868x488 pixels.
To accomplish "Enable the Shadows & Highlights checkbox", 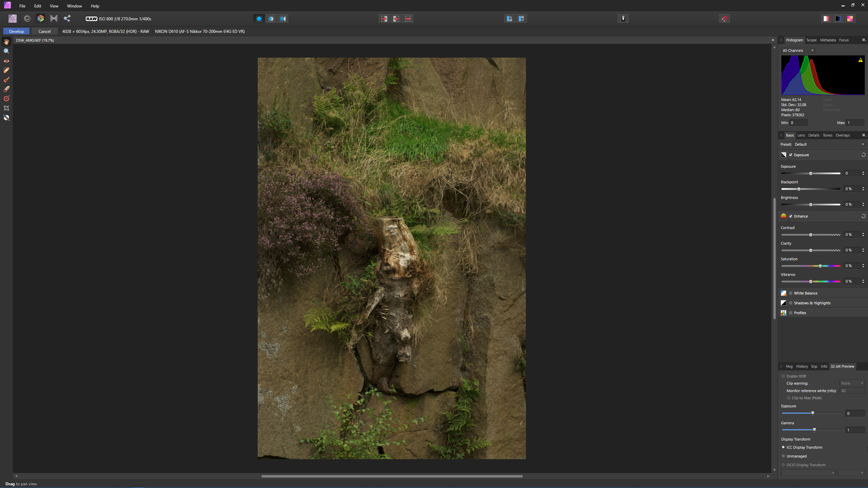I will (791, 303).
